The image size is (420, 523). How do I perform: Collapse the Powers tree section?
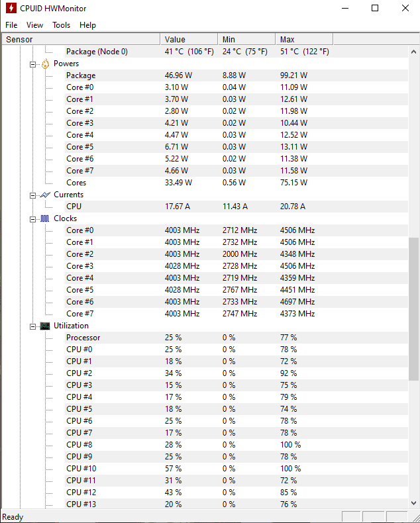32,64
